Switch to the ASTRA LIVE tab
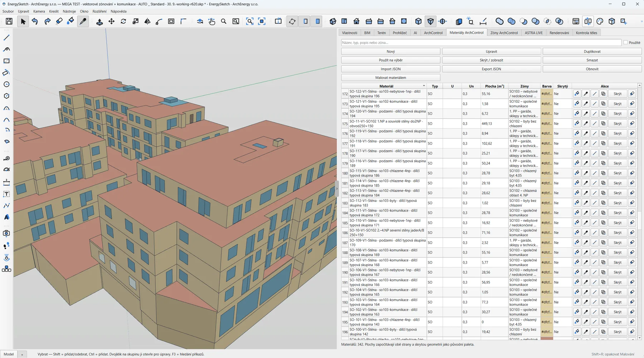 533,33
